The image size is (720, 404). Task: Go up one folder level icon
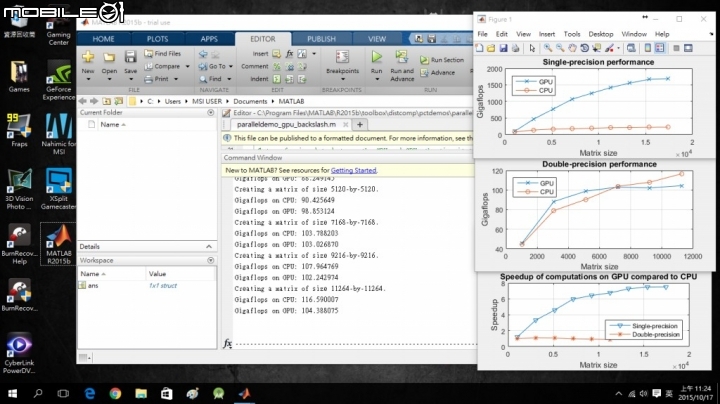click(107, 101)
